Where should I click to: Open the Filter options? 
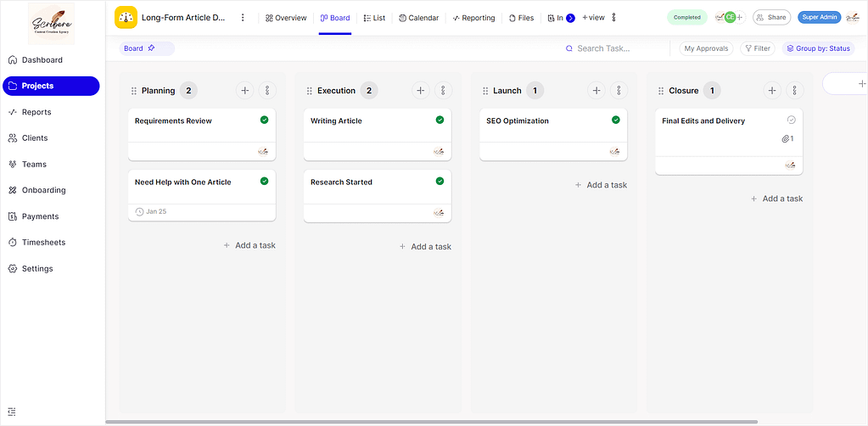tap(758, 48)
